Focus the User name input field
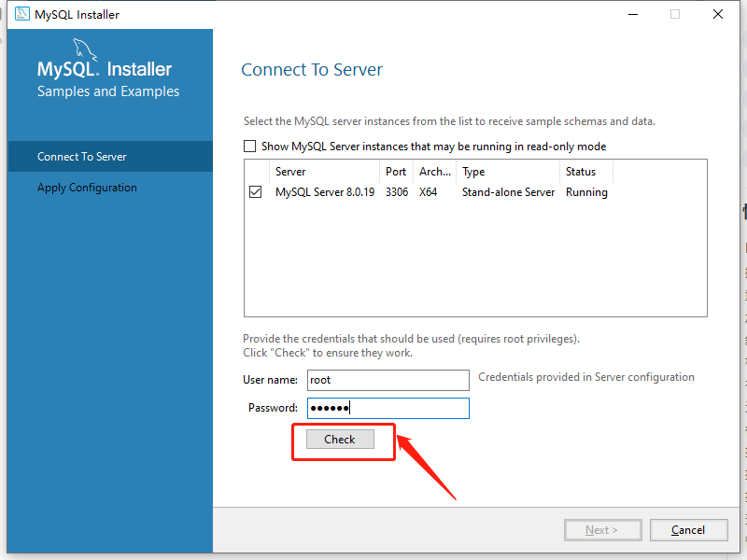 [388, 380]
